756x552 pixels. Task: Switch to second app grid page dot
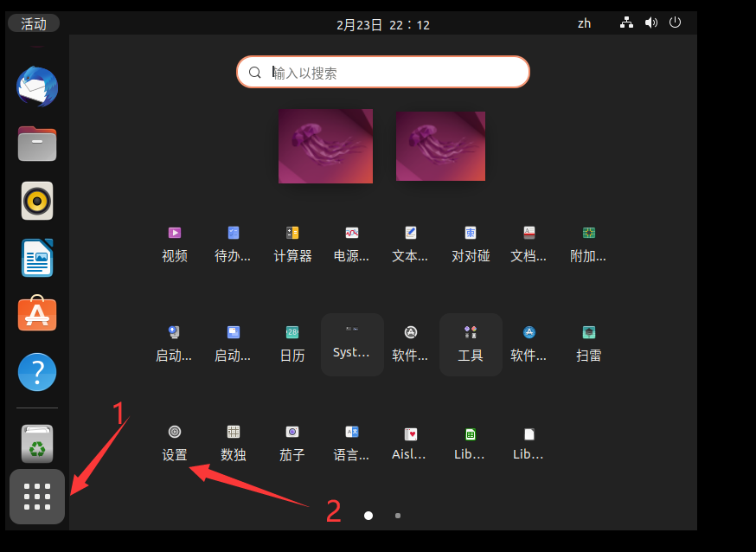click(398, 516)
